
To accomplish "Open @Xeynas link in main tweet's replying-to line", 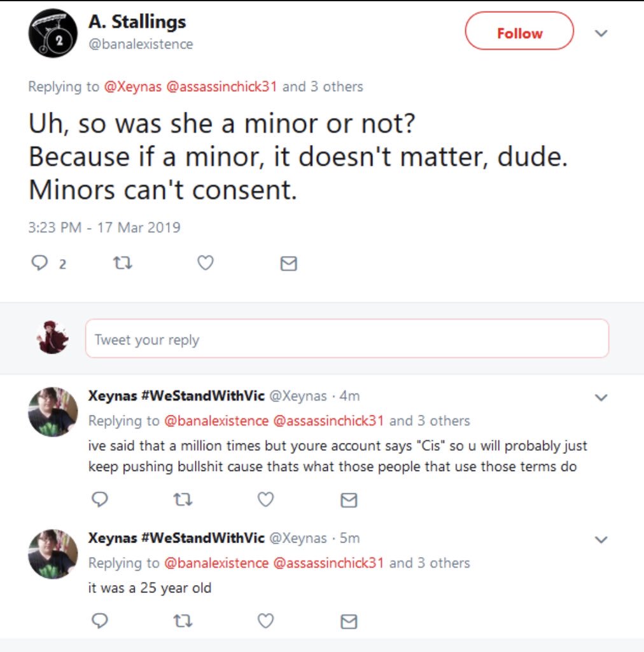I will pyautogui.click(x=132, y=87).
